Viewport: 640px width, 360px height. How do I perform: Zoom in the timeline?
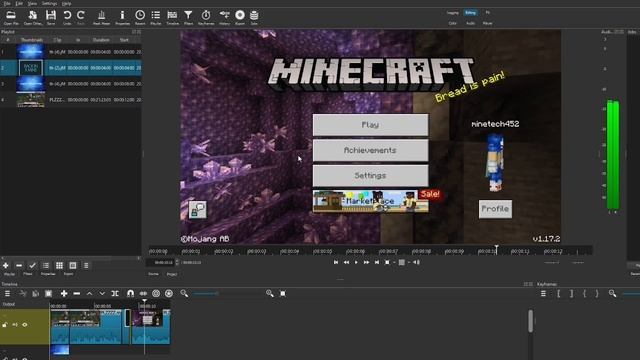coord(270,293)
